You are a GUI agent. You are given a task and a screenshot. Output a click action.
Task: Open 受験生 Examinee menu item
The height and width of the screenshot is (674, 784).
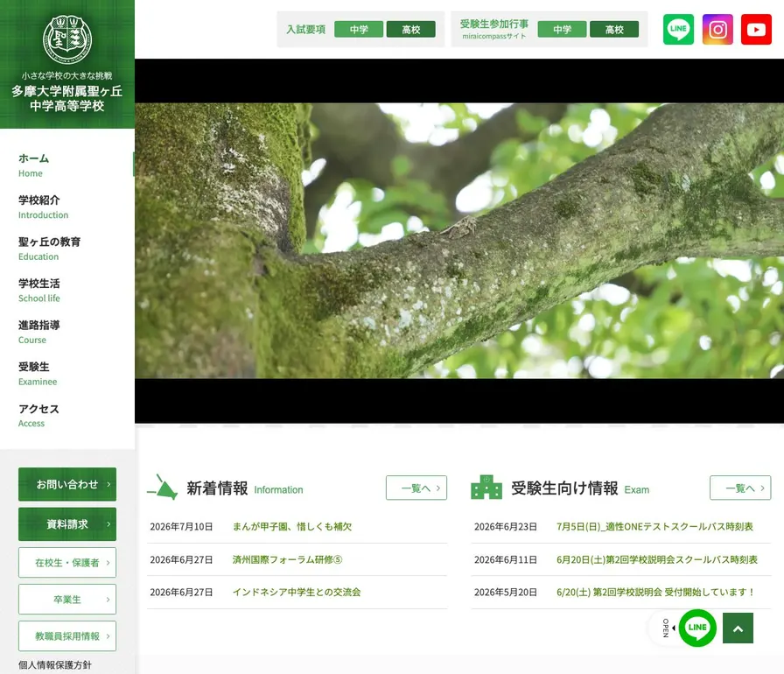(38, 374)
